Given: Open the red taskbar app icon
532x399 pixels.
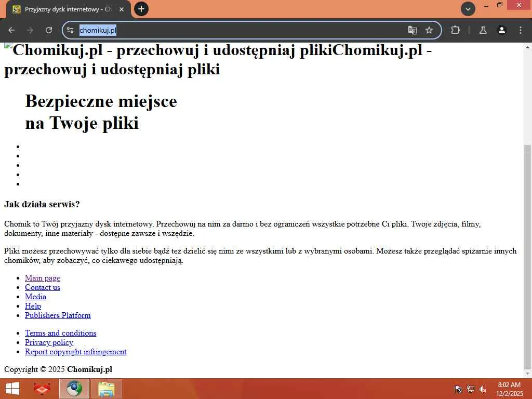Looking at the screenshot, I should [42, 389].
